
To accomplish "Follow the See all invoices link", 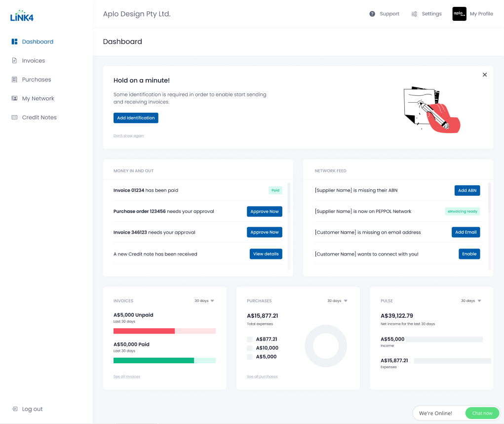I will point(127,377).
